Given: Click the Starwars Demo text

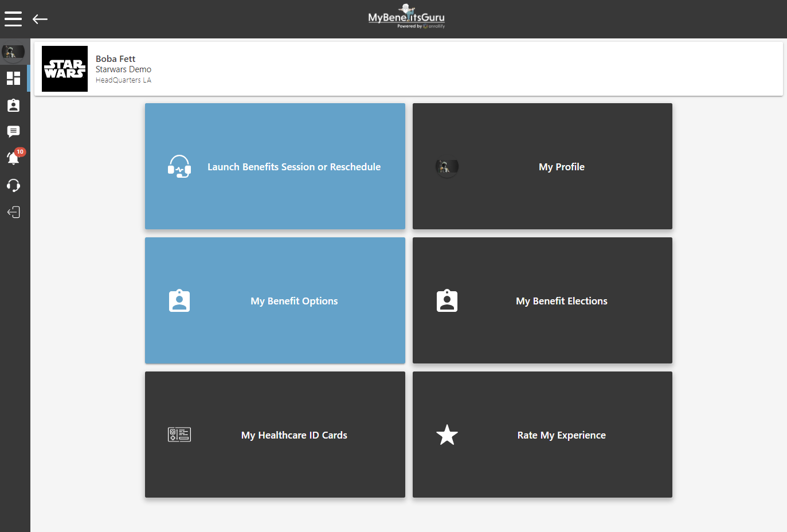Looking at the screenshot, I should click(123, 69).
